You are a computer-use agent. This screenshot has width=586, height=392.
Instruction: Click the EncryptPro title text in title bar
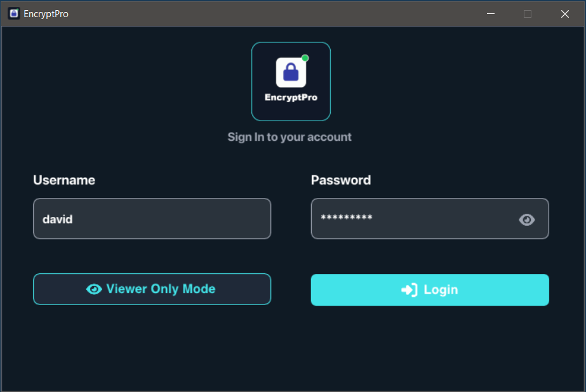click(46, 14)
